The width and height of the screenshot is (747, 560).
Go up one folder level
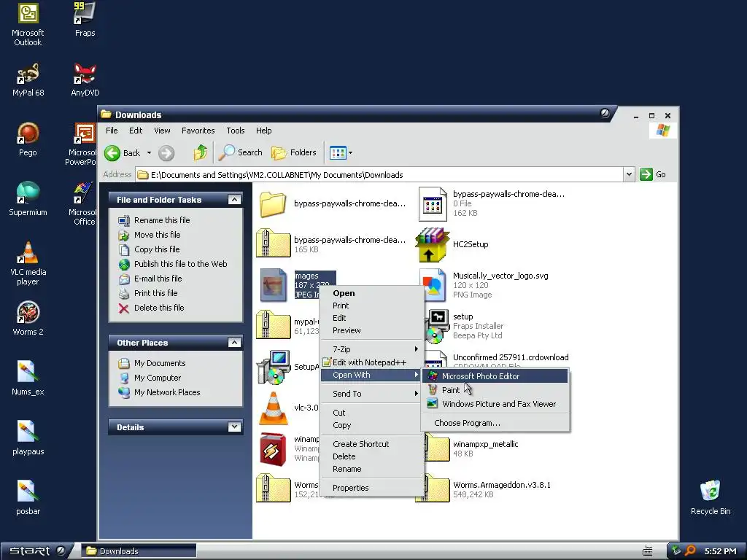tap(200, 153)
